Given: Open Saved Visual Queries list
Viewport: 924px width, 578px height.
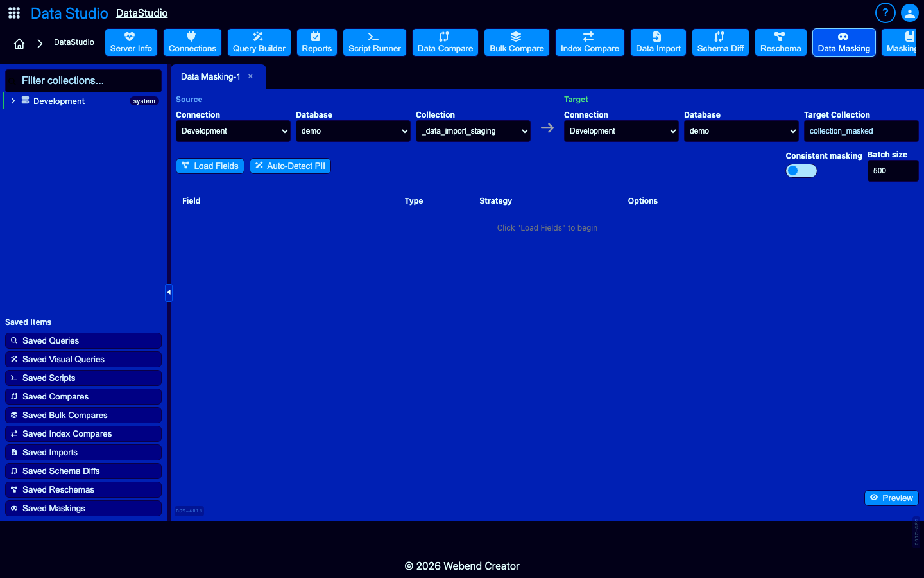Looking at the screenshot, I should pyautogui.click(x=83, y=359).
